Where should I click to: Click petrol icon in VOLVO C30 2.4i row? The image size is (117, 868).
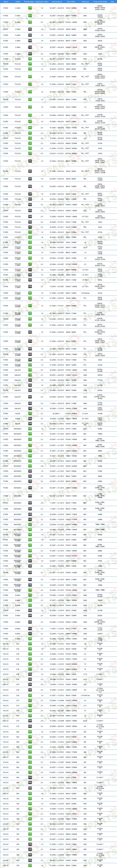(x=30, y=659)
